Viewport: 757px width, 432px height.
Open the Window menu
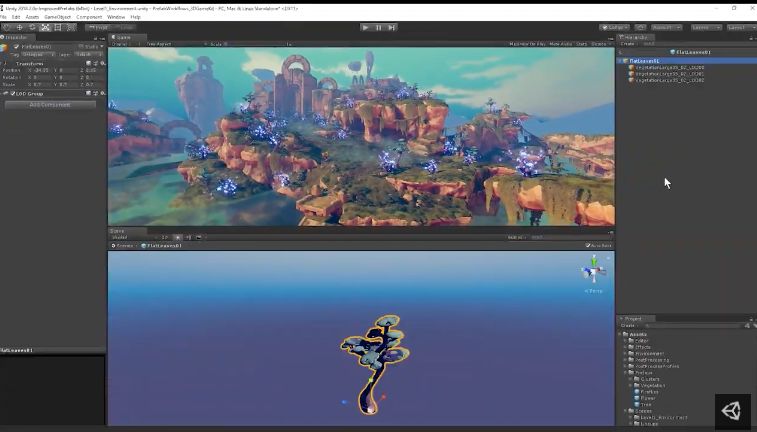point(116,17)
